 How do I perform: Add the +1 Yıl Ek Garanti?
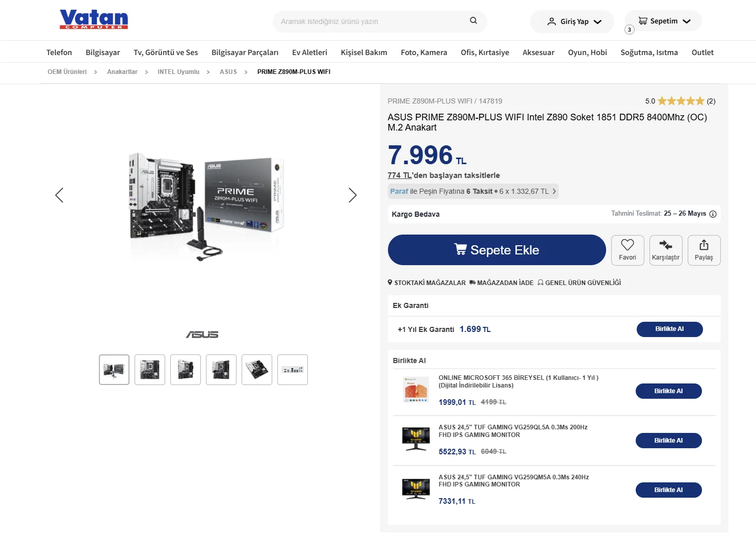670,329
